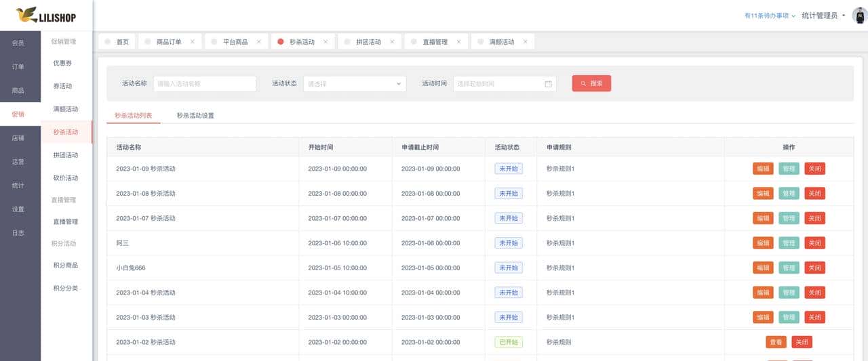Image resolution: width=868 pixels, height=361 pixels.
Task: Click 关闭 for 2023-01-02 秒杀活动
Action: click(x=802, y=342)
